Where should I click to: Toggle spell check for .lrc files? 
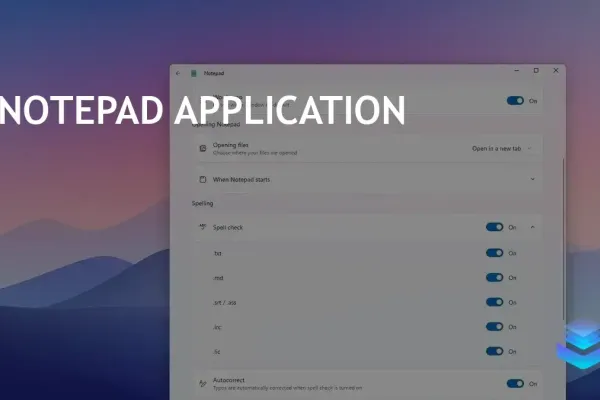pos(494,327)
